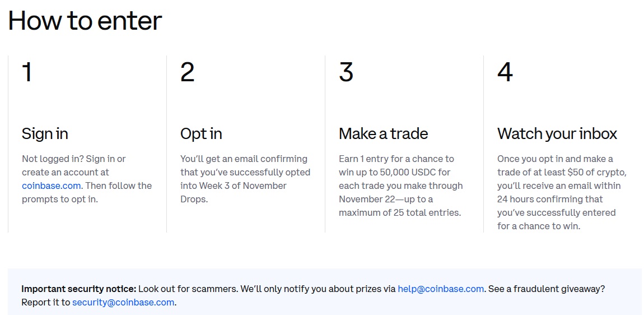Select the "Watch your inbox" step heading
The image size is (644, 315).
pyautogui.click(x=557, y=134)
